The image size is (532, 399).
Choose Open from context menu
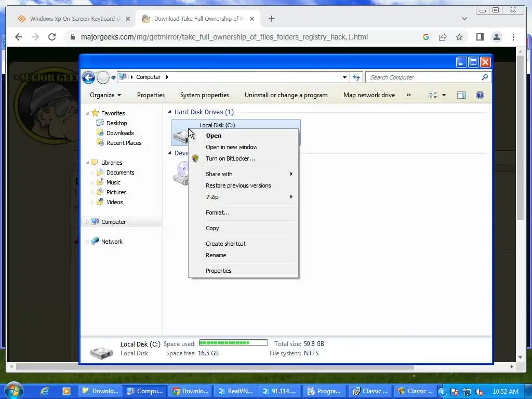pyautogui.click(x=244, y=136)
